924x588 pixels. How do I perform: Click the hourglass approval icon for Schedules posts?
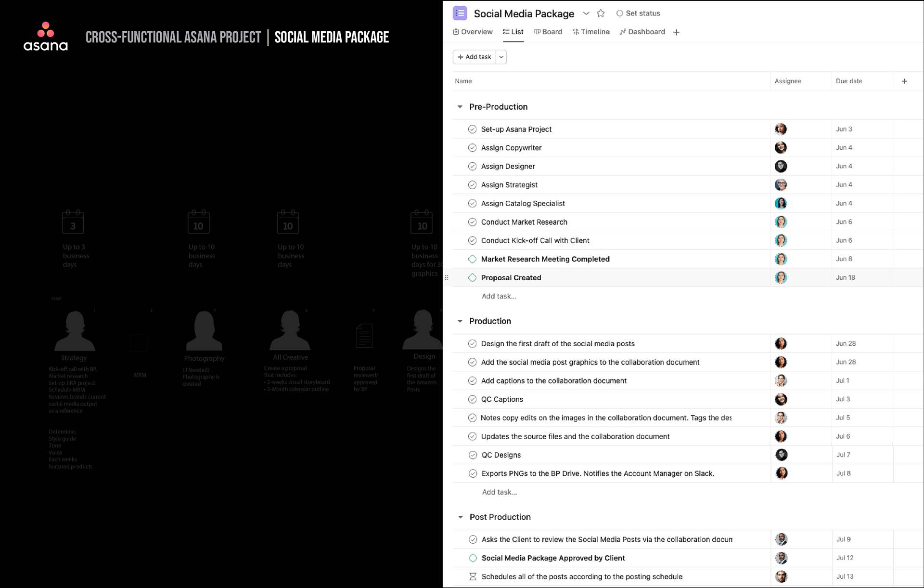pos(473,576)
